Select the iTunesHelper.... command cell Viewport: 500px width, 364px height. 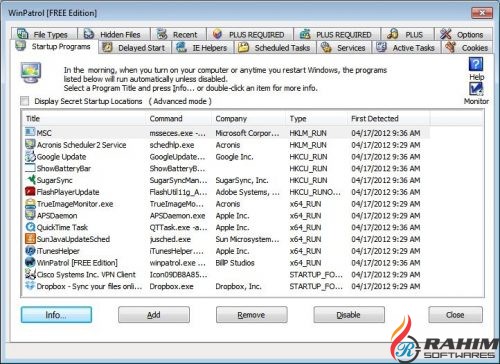click(x=176, y=251)
